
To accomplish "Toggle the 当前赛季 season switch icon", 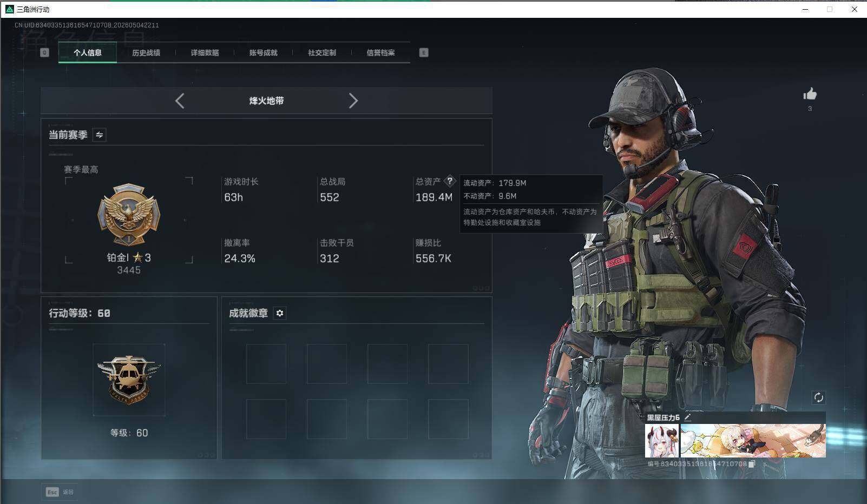I will [x=99, y=135].
